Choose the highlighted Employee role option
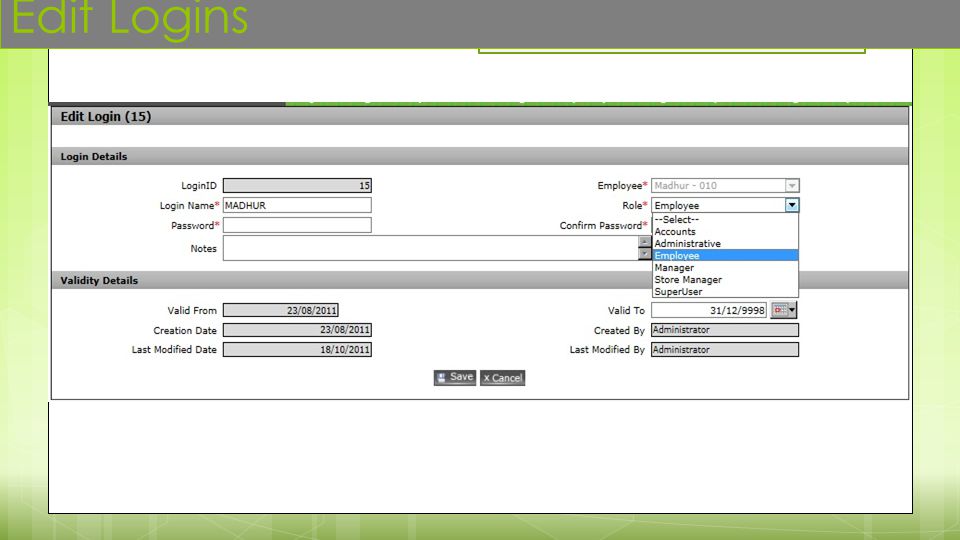This screenshot has width=960, height=540. pyautogui.click(x=725, y=255)
